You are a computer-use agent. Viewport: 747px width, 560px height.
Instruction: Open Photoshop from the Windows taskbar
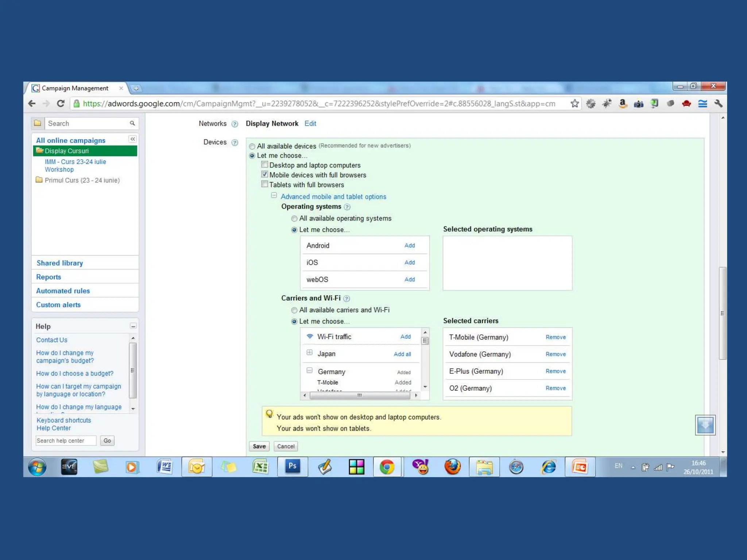292,466
